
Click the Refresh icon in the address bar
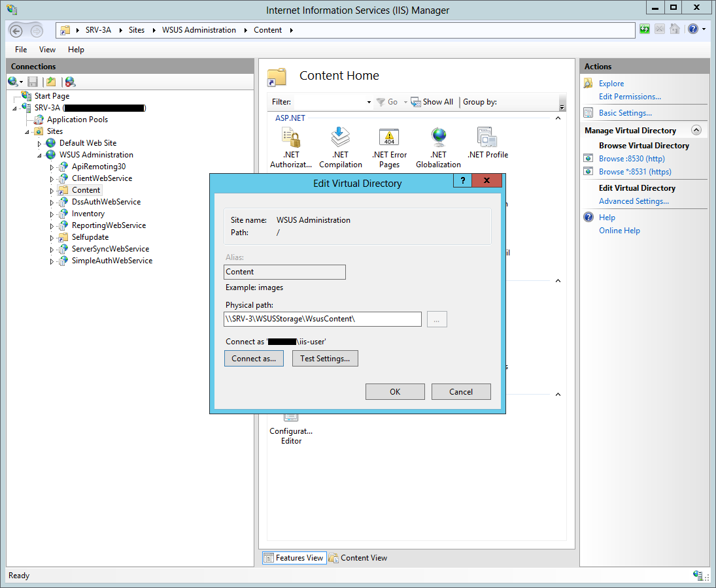click(645, 29)
